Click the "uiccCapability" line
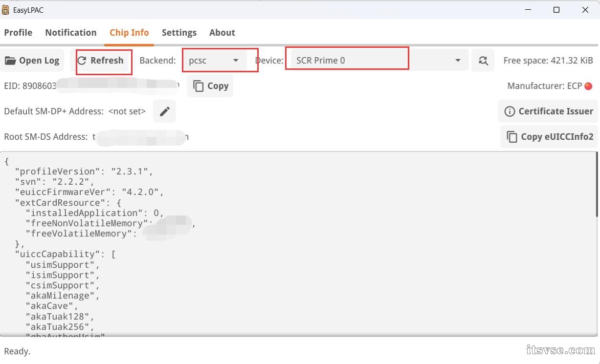 [x=65, y=254]
